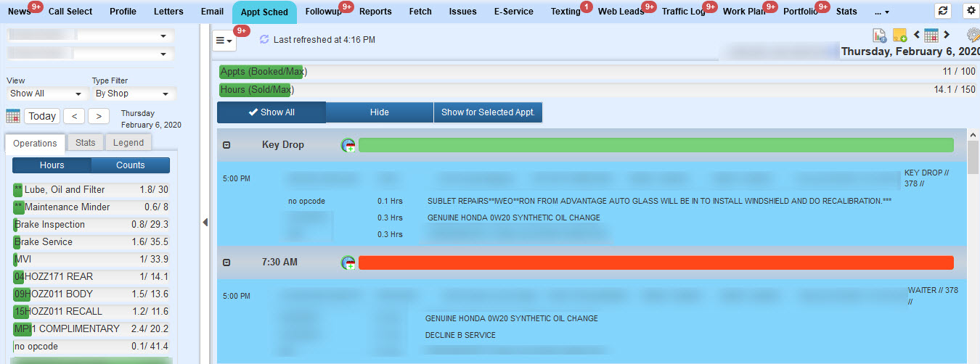980x364 pixels.
Task: Switch to the Traffic Log tab
Action: click(x=682, y=12)
